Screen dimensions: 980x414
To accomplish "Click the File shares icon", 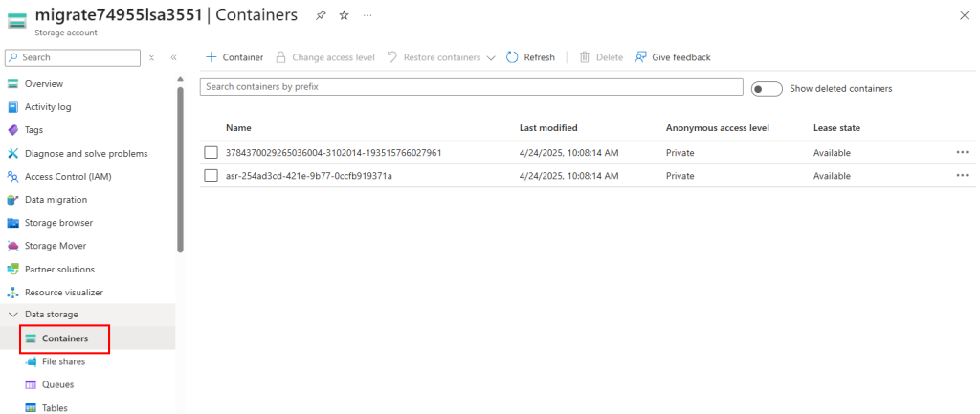I will [31, 361].
